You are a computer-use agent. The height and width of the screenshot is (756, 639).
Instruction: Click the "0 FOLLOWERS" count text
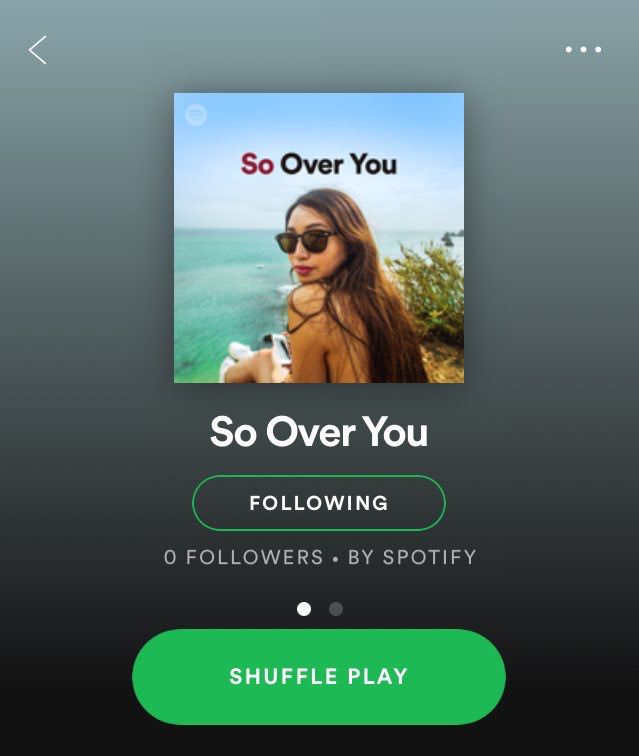244,557
